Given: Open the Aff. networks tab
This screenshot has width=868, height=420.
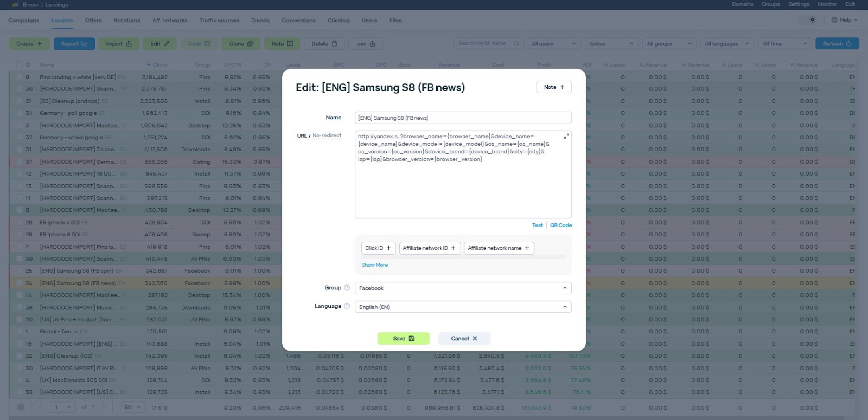Looking at the screenshot, I should coord(170,21).
